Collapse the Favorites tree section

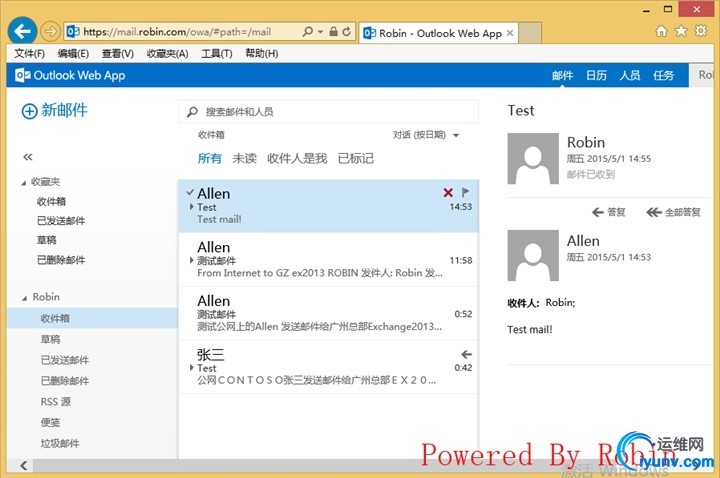(24, 183)
